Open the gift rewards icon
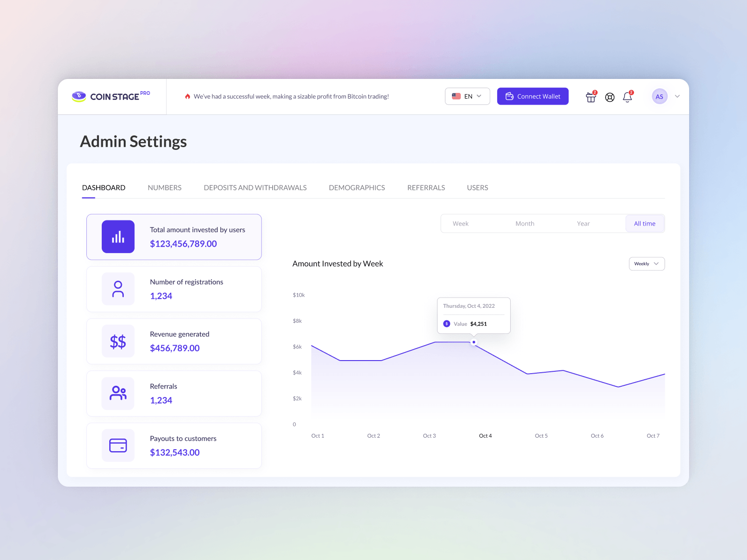747x560 pixels. point(591,97)
